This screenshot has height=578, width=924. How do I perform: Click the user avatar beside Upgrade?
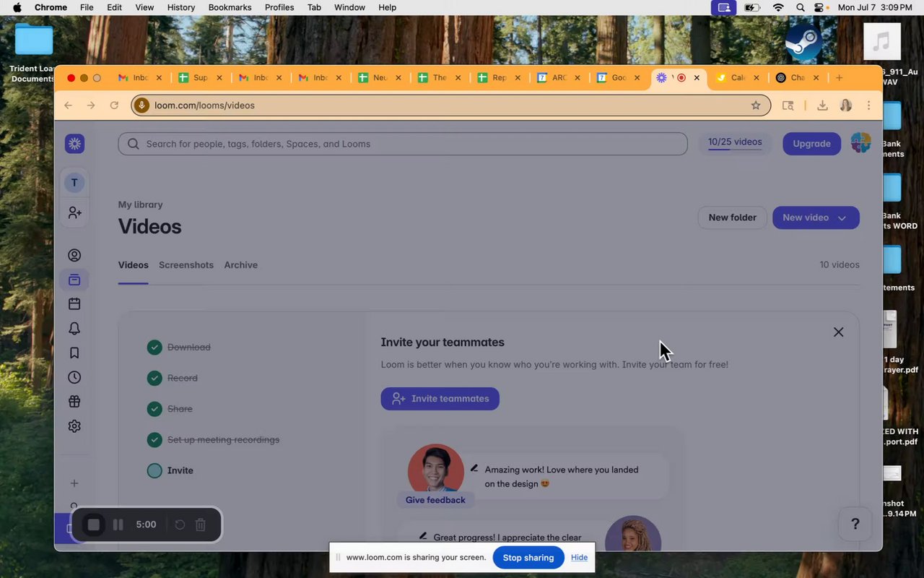coord(860,143)
